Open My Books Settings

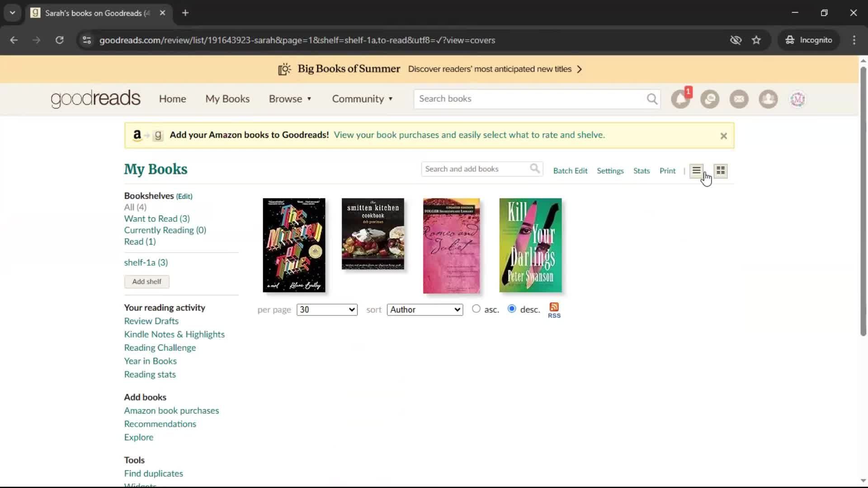click(610, 171)
